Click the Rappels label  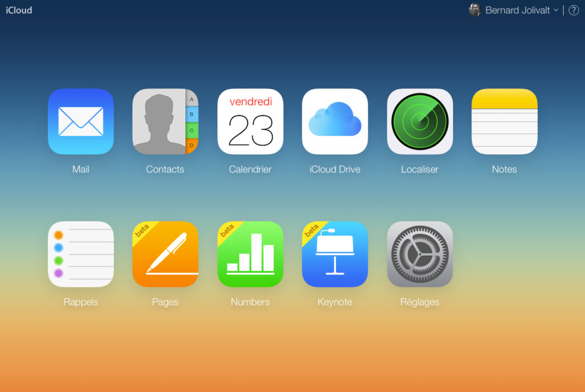click(x=81, y=302)
